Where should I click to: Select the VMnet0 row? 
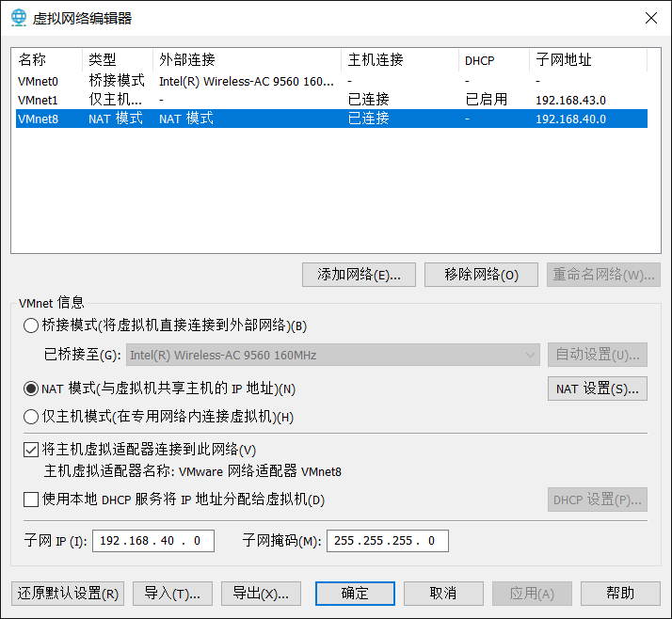331,81
